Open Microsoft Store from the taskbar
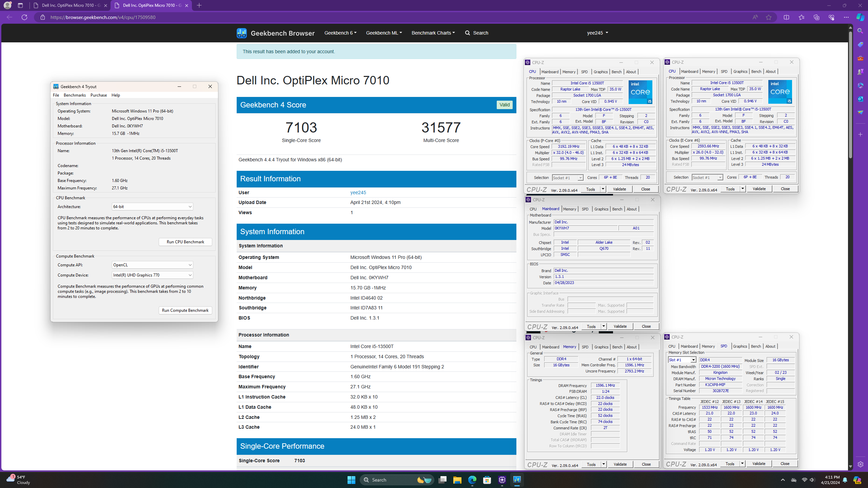Image resolution: width=868 pixels, height=488 pixels. 487,480
